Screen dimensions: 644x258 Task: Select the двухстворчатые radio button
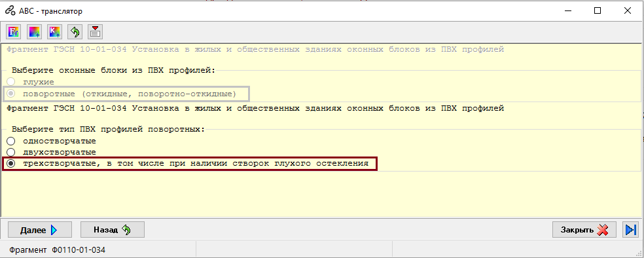pyautogui.click(x=11, y=152)
